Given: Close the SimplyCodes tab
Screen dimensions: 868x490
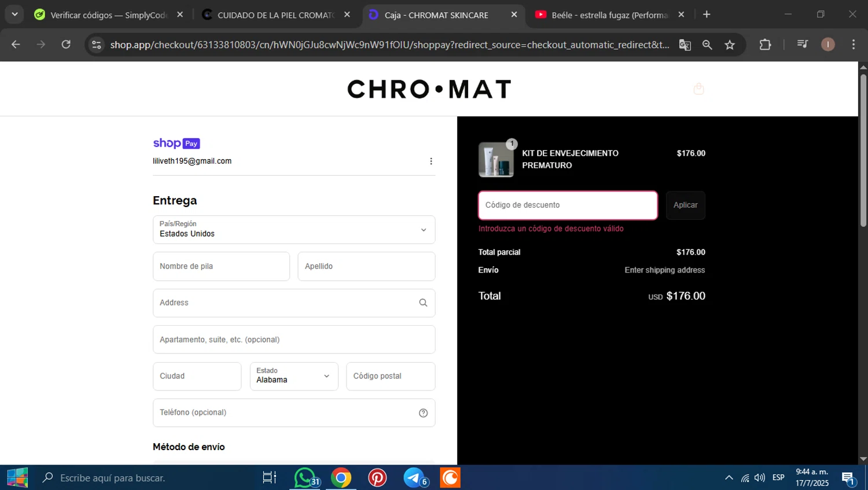Looking at the screenshot, I should 180,14.
